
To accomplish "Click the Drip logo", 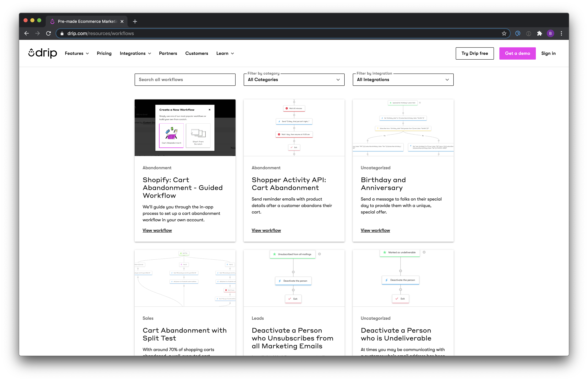I will tap(42, 53).
